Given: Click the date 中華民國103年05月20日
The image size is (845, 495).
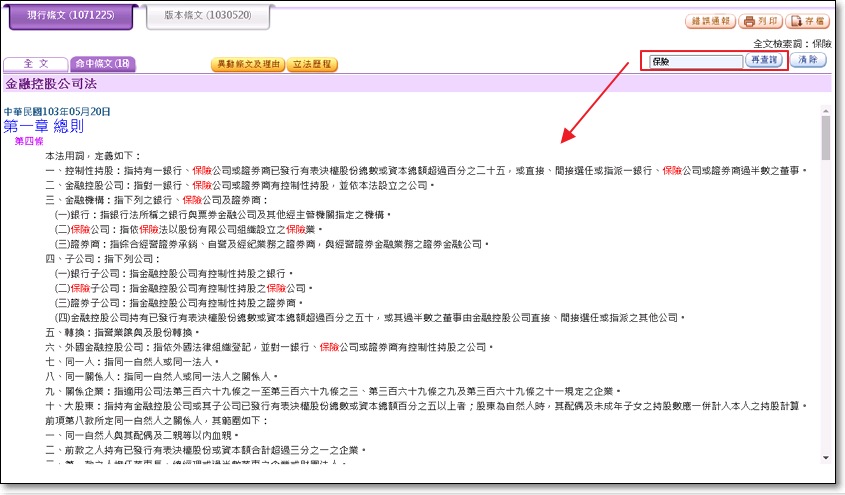Looking at the screenshot, I should coord(57,111).
